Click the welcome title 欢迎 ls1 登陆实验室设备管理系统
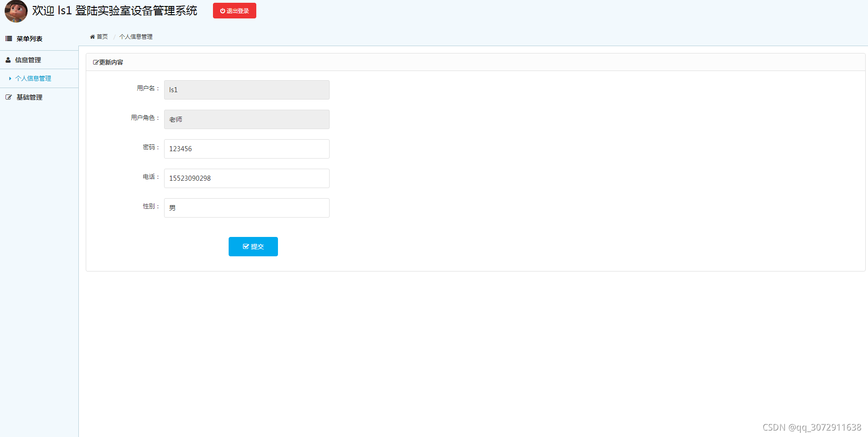This screenshot has width=868, height=437. [115, 11]
